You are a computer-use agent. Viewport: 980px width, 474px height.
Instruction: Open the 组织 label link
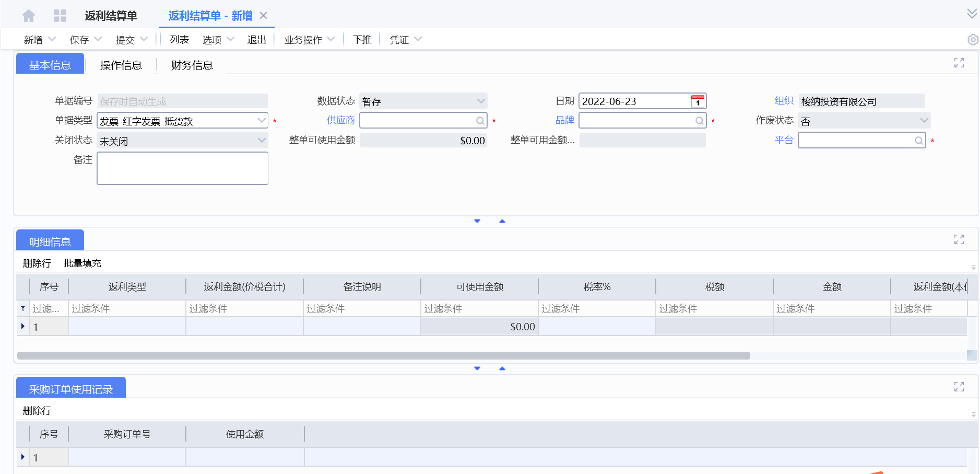[784, 100]
